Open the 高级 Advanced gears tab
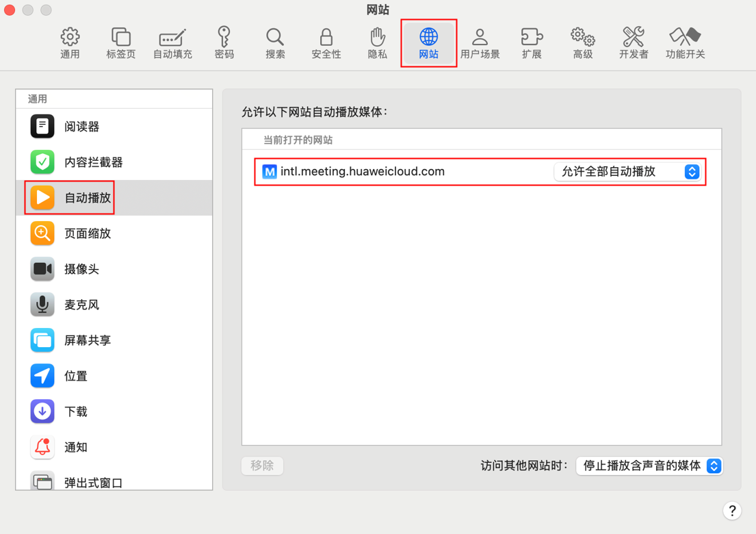The image size is (756, 534). point(583,43)
